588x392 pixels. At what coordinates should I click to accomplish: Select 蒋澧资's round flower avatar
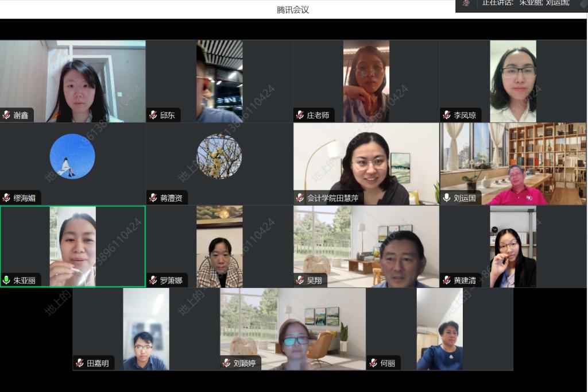pos(219,156)
